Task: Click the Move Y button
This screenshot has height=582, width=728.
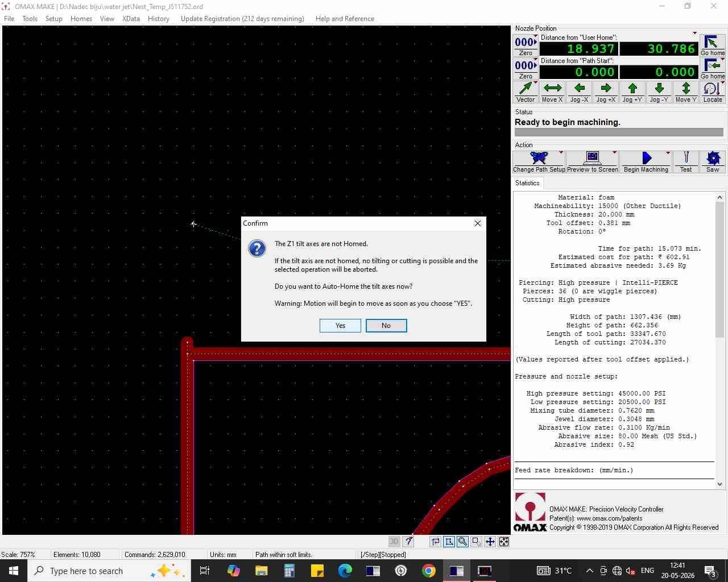Action: pyautogui.click(x=686, y=92)
